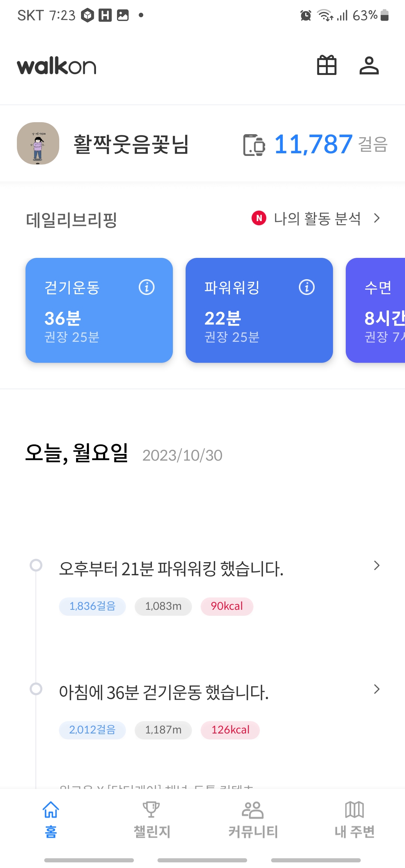Open the 내 주변 map tab

(354, 819)
